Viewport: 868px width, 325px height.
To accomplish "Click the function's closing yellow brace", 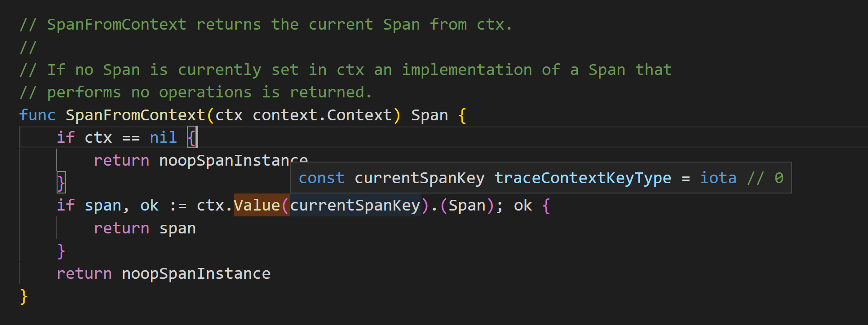I will pyautogui.click(x=24, y=297).
